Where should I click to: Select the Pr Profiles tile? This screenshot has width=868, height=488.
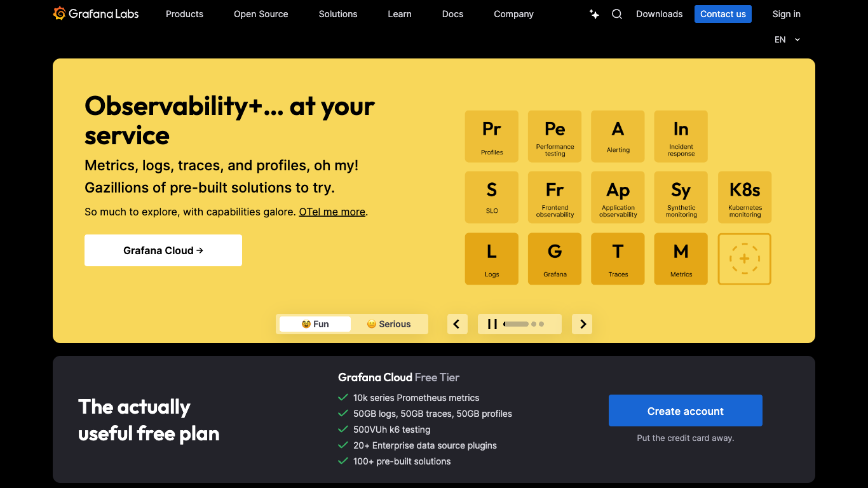tap(492, 137)
